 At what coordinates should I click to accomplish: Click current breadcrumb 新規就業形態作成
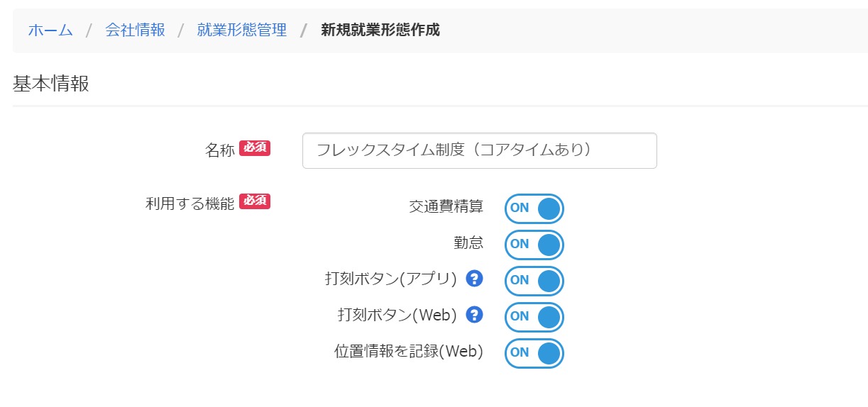(380, 30)
